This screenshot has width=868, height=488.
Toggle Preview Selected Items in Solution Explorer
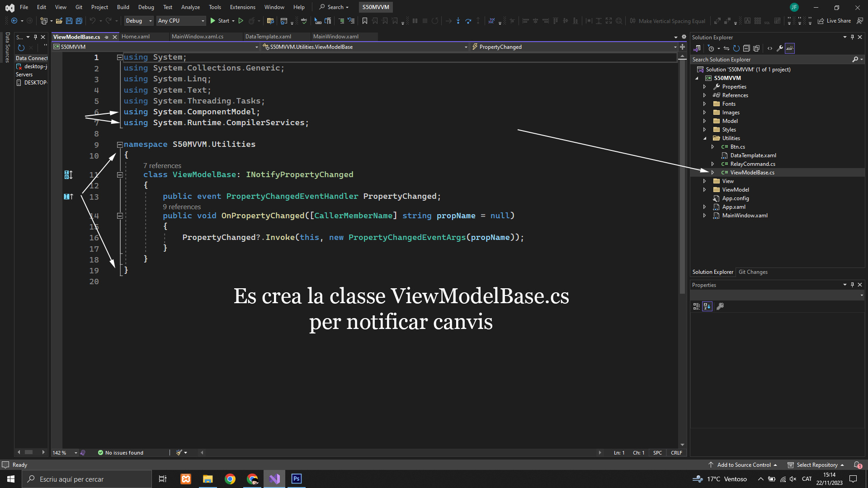tap(790, 48)
